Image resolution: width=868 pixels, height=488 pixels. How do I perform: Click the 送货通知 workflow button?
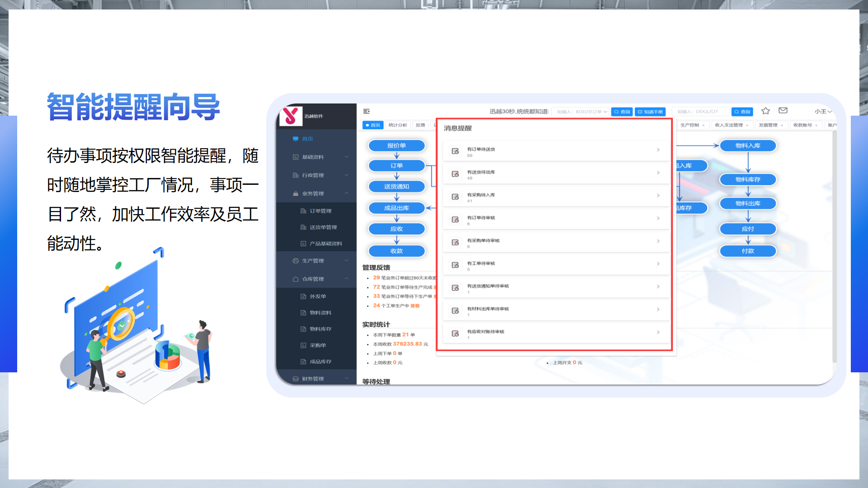click(396, 186)
